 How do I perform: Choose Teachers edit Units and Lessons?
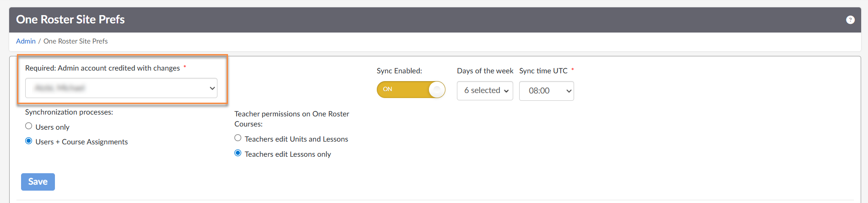(238, 138)
